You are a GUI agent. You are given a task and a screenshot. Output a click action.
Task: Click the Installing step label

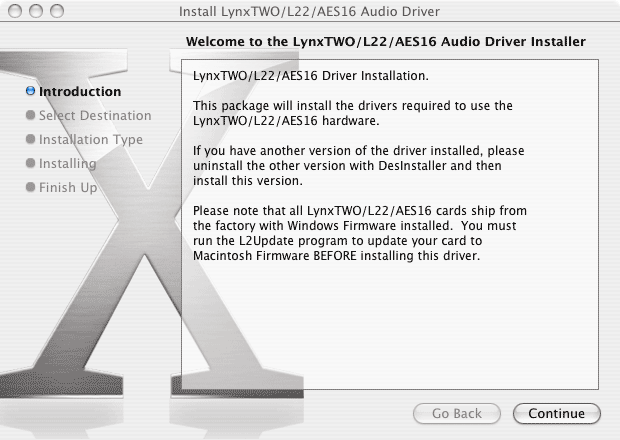68,164
